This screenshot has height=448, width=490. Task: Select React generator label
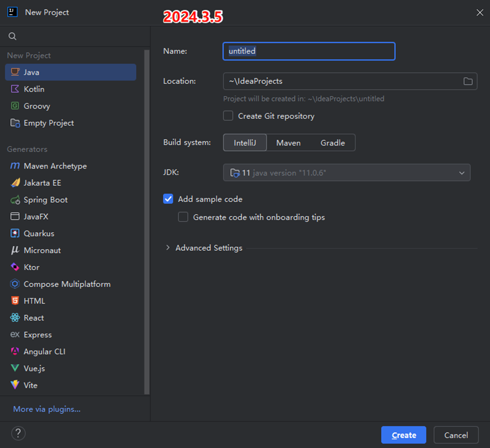34,318
